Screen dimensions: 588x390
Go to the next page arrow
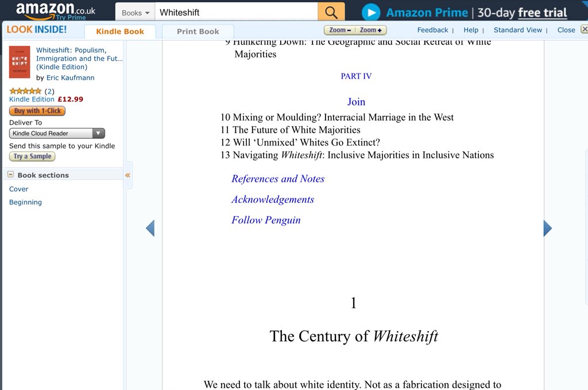[547, 228]
